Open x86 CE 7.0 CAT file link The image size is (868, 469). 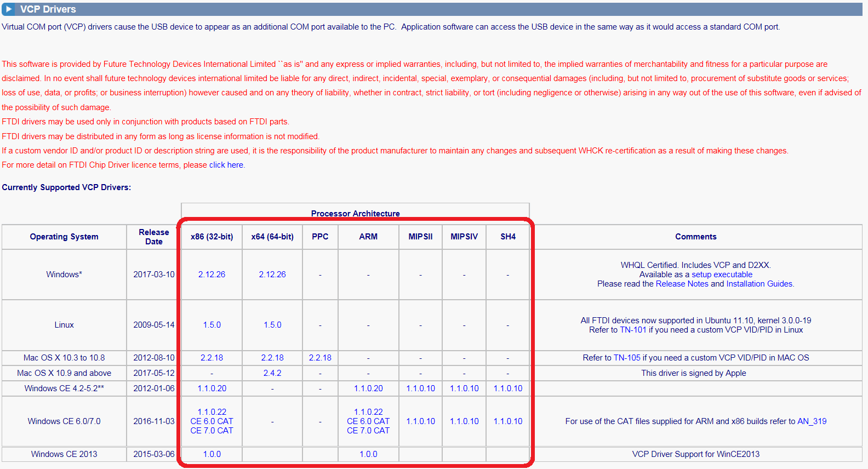point(212,431)
